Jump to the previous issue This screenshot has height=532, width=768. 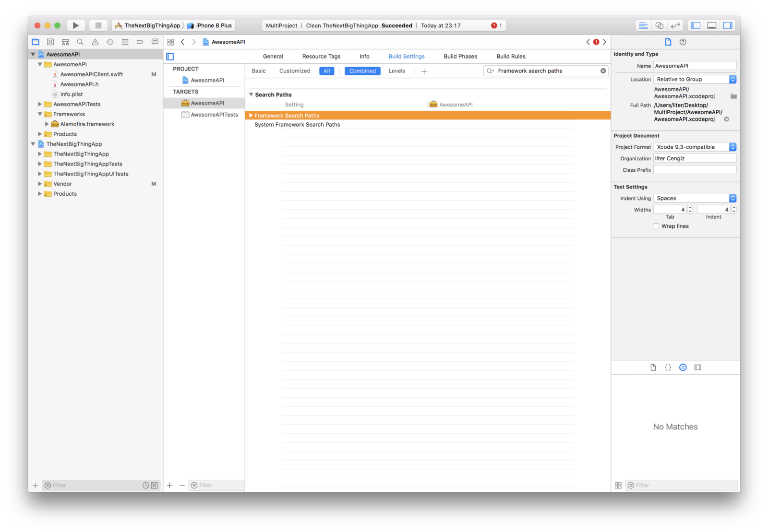click(x=588, y=42)
